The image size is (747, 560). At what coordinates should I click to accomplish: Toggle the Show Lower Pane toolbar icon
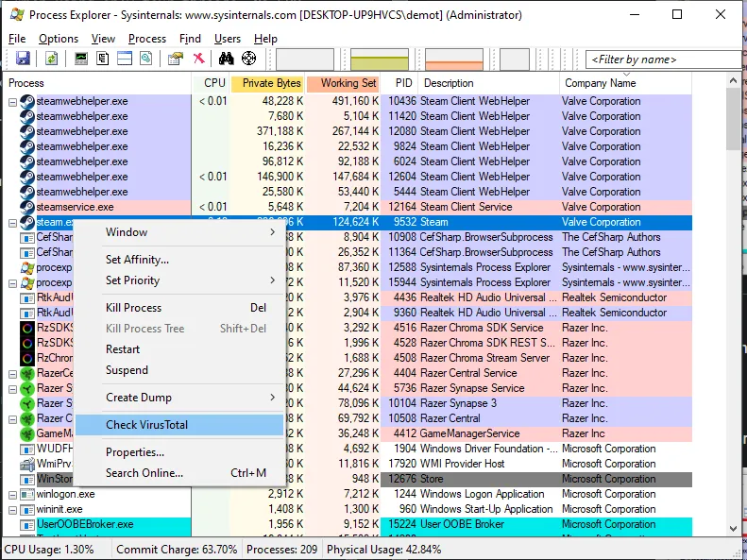click(125, 59)
